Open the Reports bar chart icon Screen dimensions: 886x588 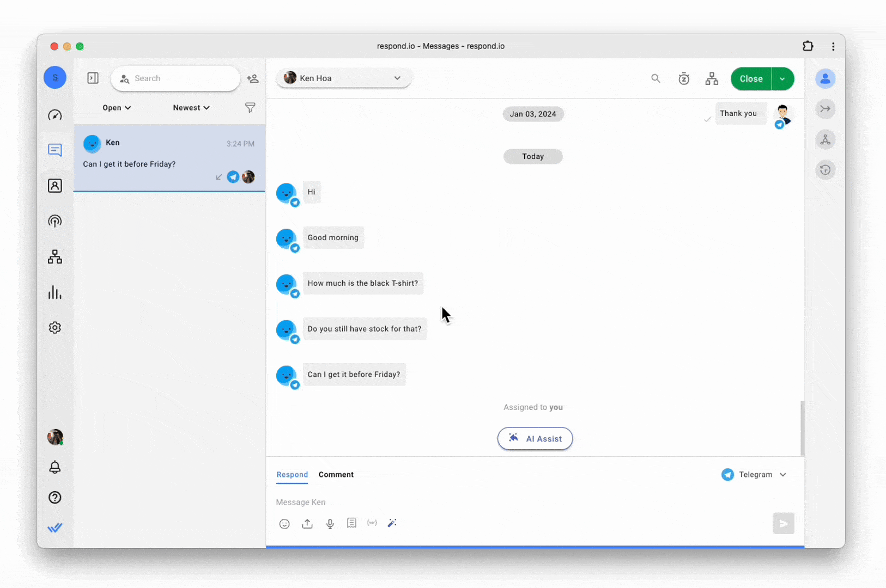(x=55, y=292)
